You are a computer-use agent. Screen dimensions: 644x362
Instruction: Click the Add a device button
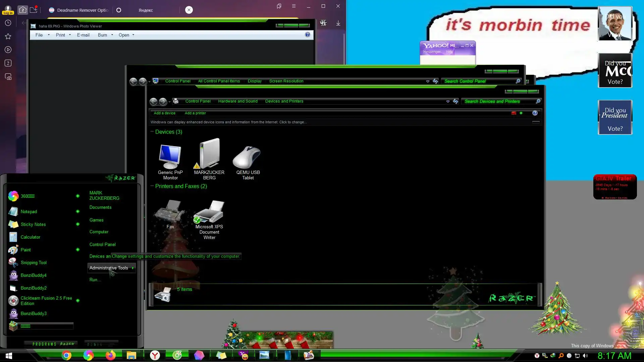tap(164, 113)
